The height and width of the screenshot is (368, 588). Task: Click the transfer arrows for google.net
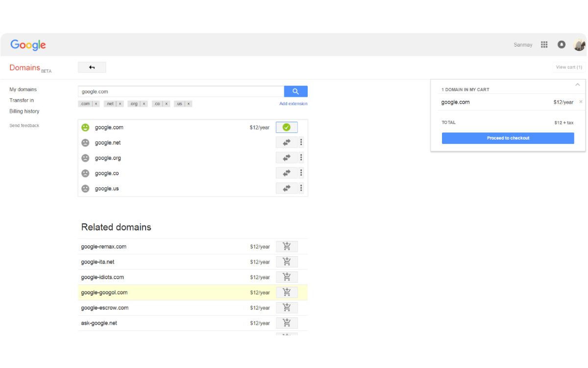(287, 143)
